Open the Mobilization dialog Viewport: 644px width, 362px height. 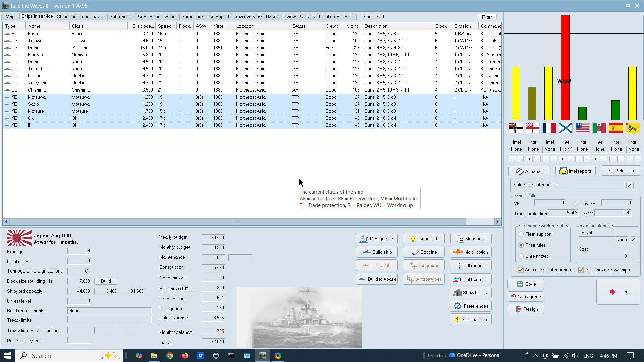pos(471,252)
